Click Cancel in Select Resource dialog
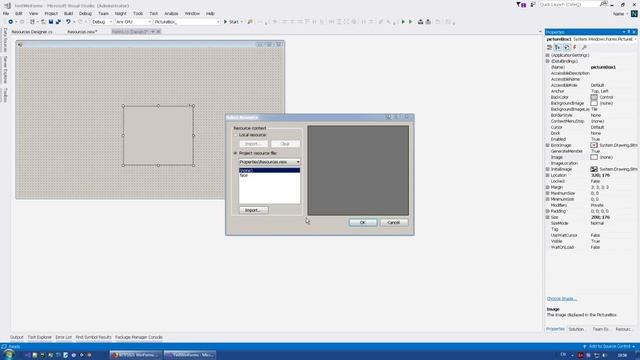640x360 pixels. click(393, 222)
